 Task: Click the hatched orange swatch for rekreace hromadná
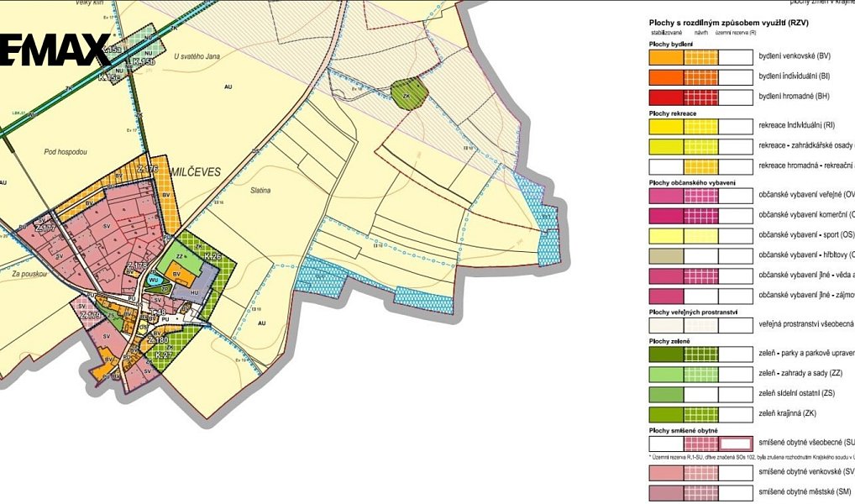tap(701, 166)
